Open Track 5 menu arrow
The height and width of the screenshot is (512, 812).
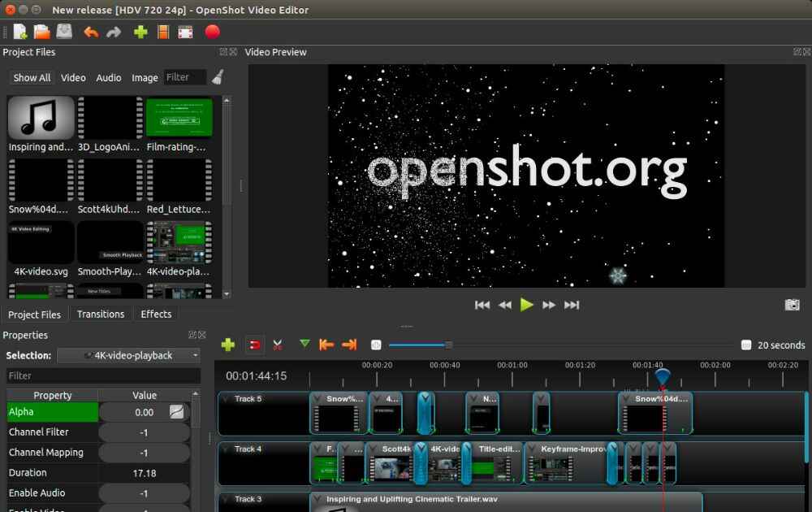click(226, 399)
